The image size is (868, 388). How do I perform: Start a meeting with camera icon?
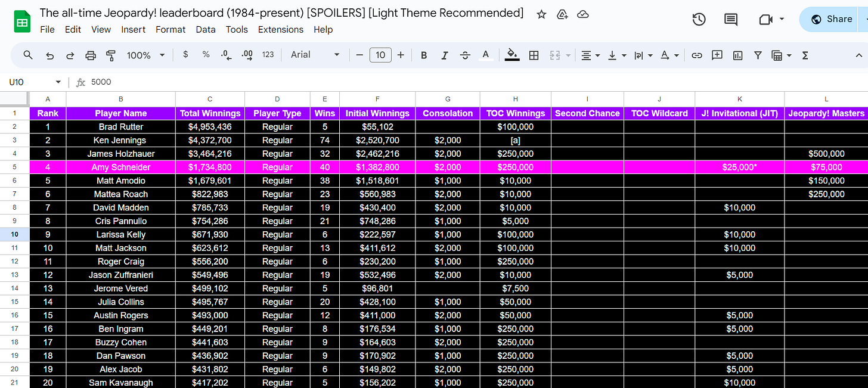click(x=766, y=20)
